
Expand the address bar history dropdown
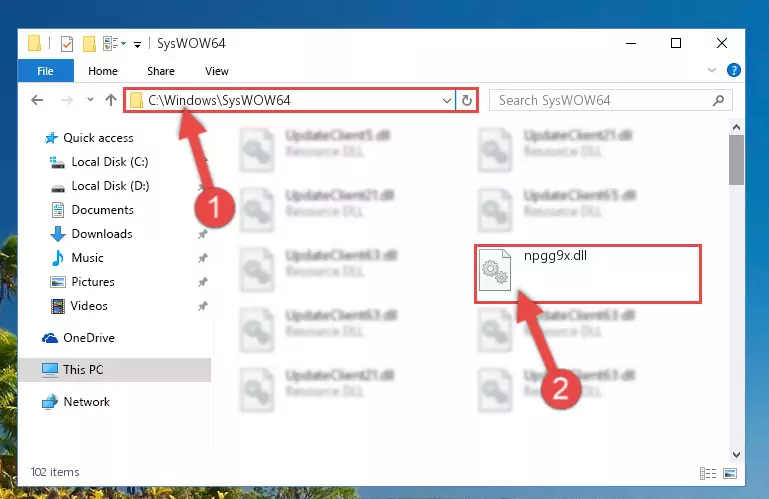pos(446,101)
